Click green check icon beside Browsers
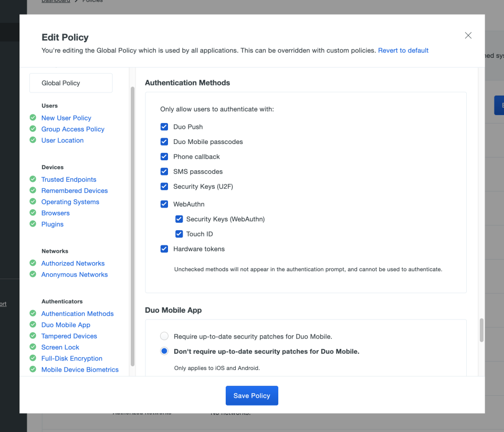The image size is (504, 432). click(x=33, y=213)
